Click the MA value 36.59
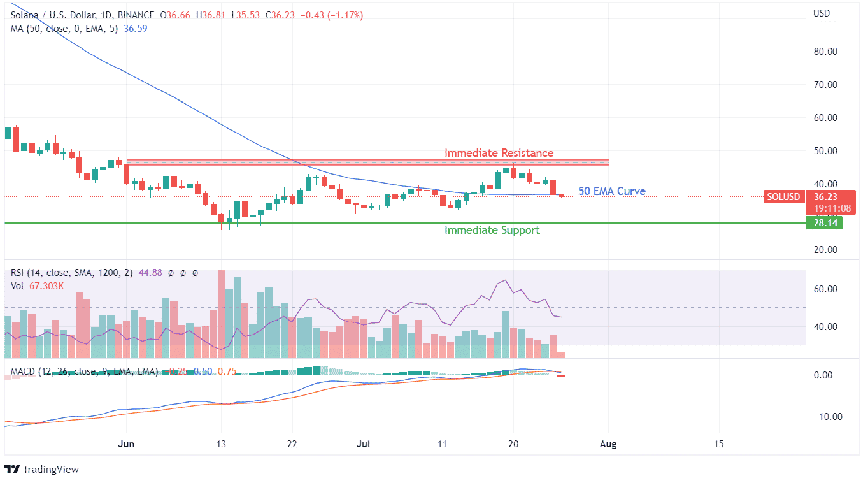This screenshot has width=868, height=483. click(135, 29)
